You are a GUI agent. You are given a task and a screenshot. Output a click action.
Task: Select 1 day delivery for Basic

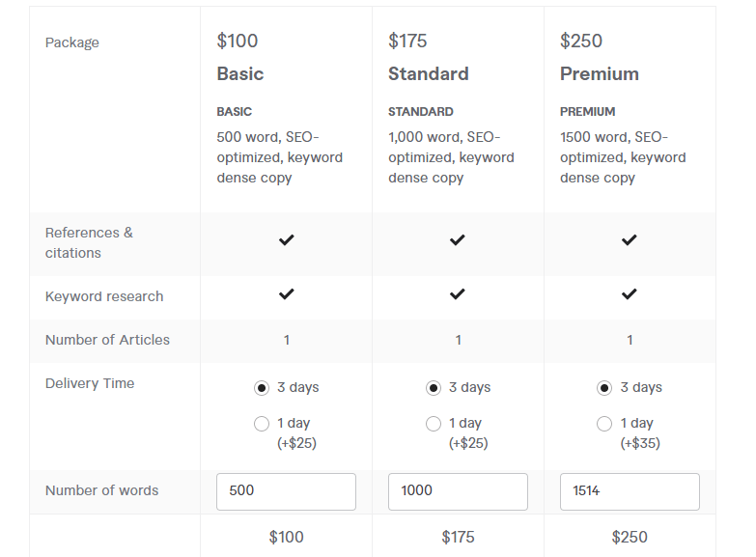tap(262, 424)
